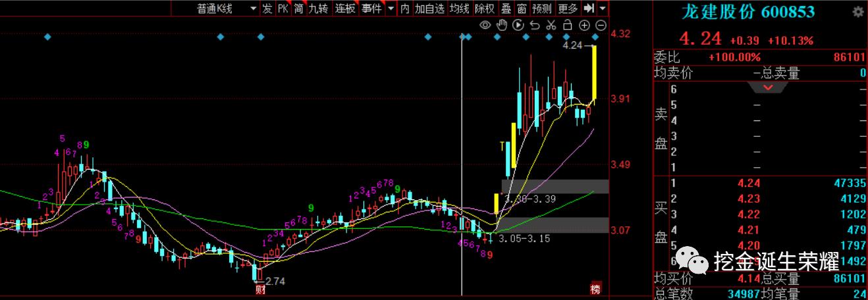Click the 预测 forecast button

542,8
